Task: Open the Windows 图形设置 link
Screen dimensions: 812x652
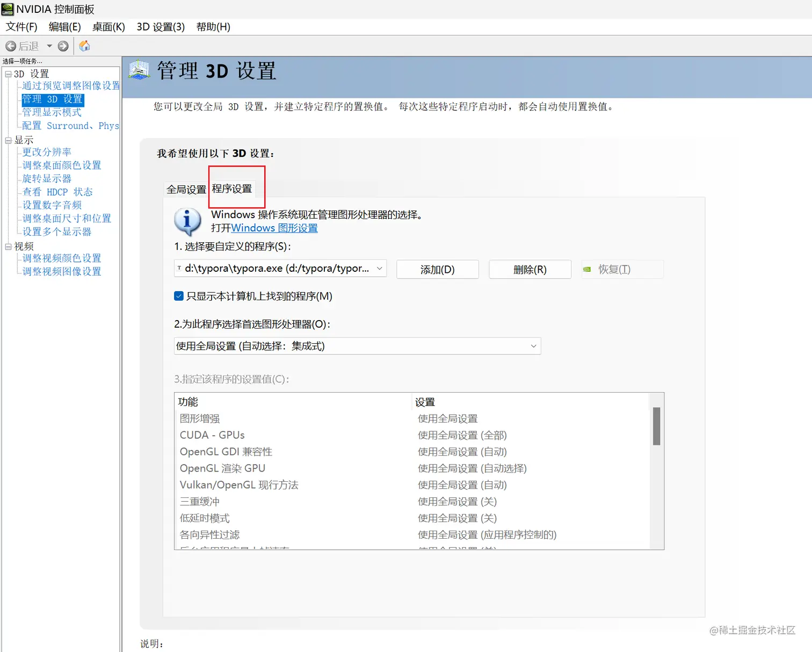Action: [x=274, y=228]
